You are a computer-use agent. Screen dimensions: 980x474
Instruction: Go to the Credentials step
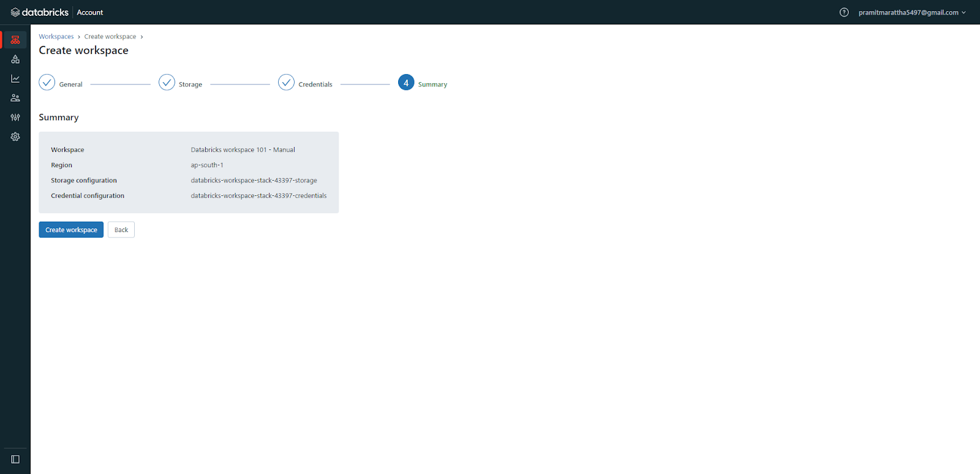pyautogui.click(x=305, y=83)
